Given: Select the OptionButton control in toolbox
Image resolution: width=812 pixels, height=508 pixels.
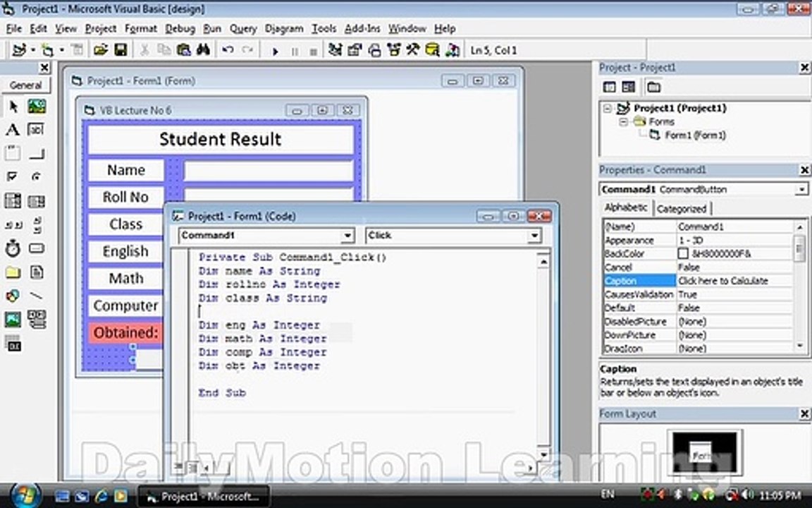Looking at the screenshot, I should coord(36,176).
